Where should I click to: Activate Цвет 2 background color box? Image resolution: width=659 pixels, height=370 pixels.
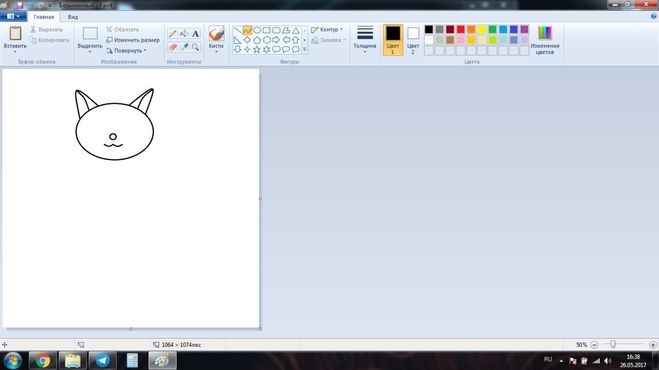[413, 40]
